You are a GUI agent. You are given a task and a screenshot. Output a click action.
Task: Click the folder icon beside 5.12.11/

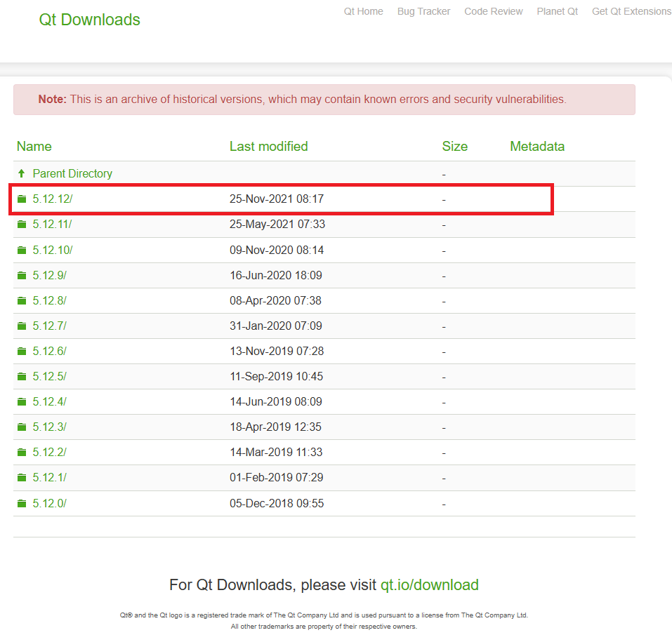(x=22, y=225)
